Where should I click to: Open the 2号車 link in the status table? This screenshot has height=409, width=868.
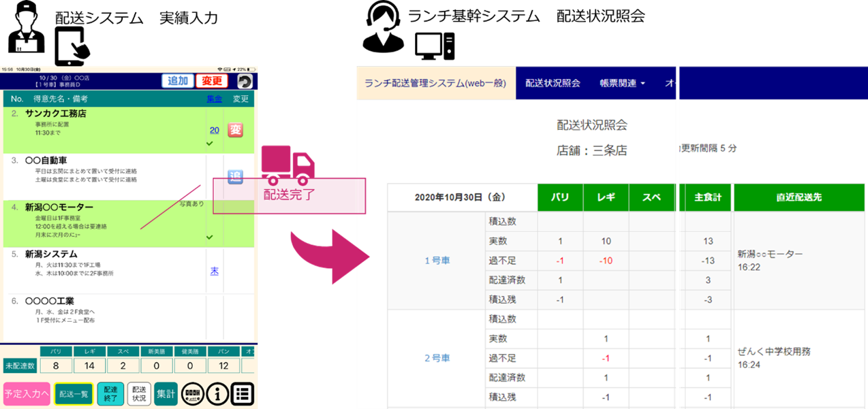437,358
